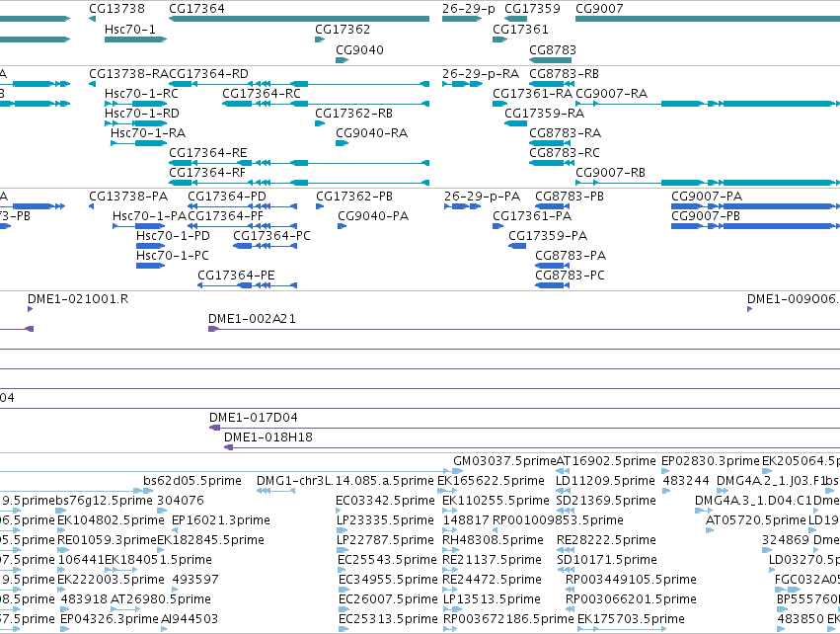The width and height of the screenshot is (840, 634).
Task: Click protein CG17362-PB
Action: (320, 206)
